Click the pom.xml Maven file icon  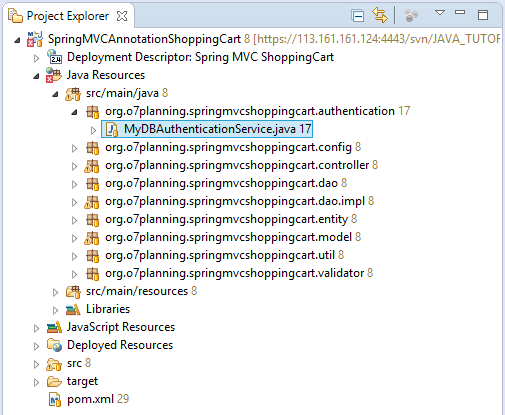coord(55,399)
